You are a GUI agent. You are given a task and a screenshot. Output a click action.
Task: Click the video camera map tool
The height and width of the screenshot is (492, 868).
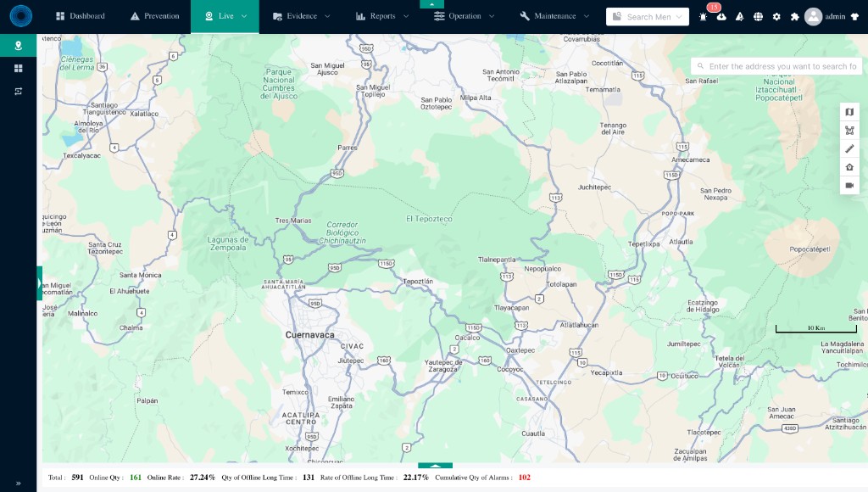click(x=849, y=185)
